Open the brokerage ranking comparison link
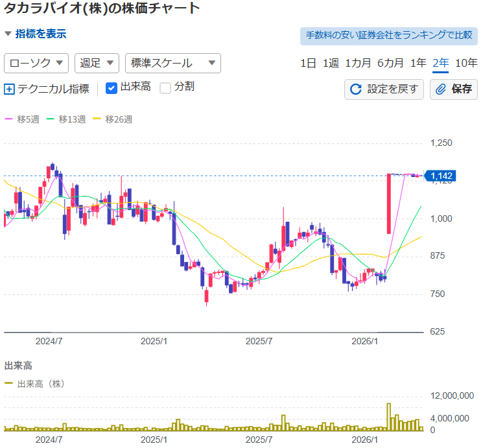Screen dimensions: 483x448 pos(388,36)
